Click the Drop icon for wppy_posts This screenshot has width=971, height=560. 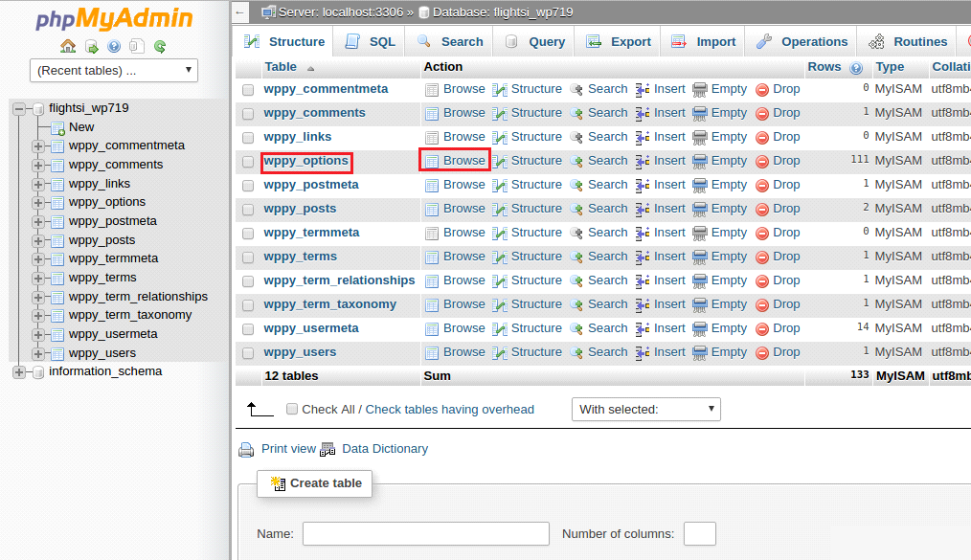[762, 209]
